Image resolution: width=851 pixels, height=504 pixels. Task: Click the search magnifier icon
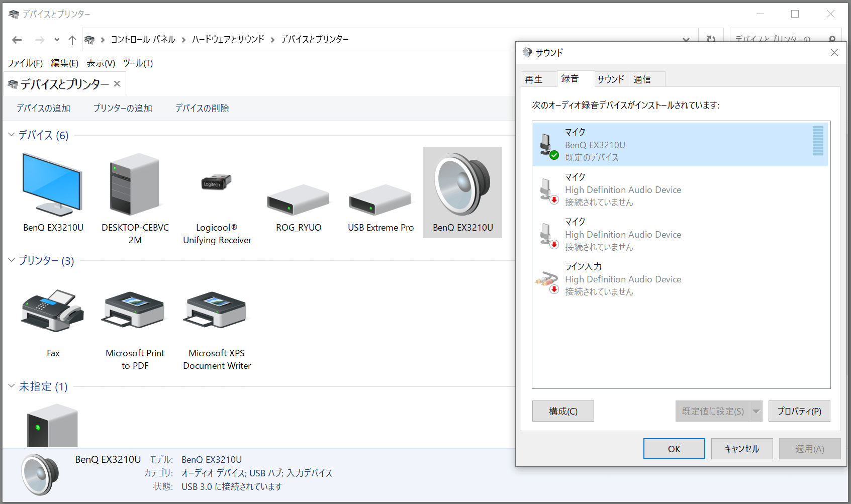pyautogui.click(x=832, y=39)
